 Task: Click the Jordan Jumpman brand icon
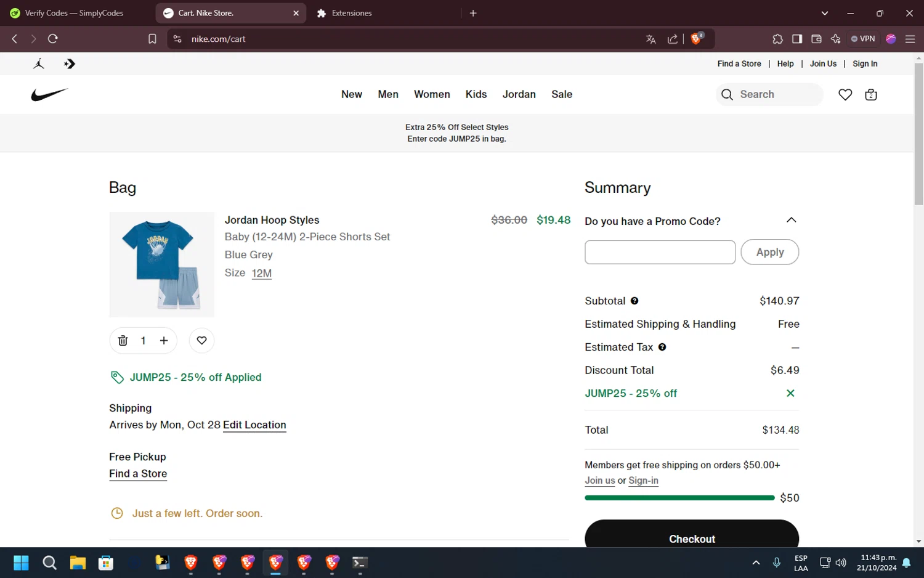point(39,63)
